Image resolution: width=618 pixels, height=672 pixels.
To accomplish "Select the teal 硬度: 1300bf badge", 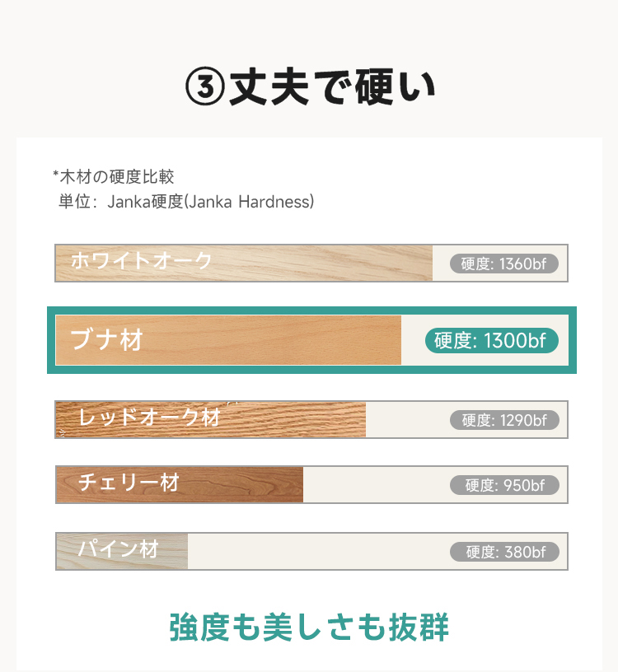I will (x=491, y=341).
